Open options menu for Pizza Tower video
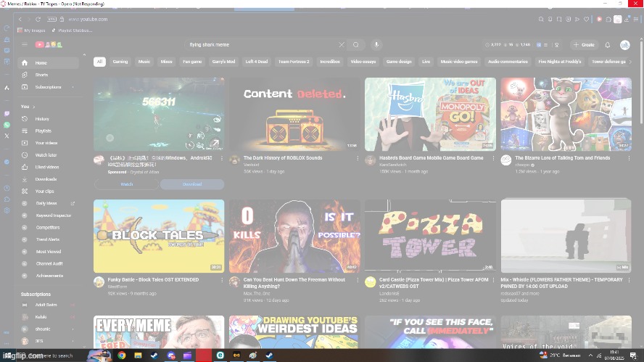644x362 pixels. (x=493, y=280)
